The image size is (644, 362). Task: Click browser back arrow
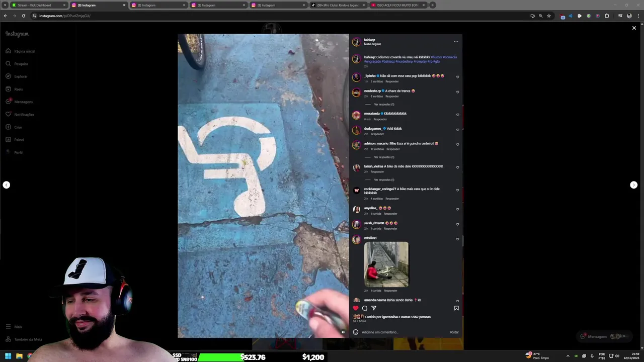6,16
